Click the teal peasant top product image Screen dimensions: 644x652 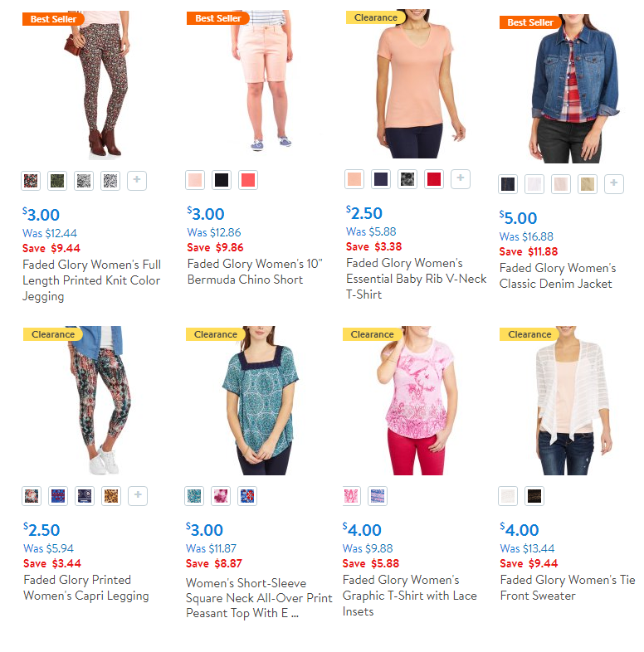[x=261, y=401]
